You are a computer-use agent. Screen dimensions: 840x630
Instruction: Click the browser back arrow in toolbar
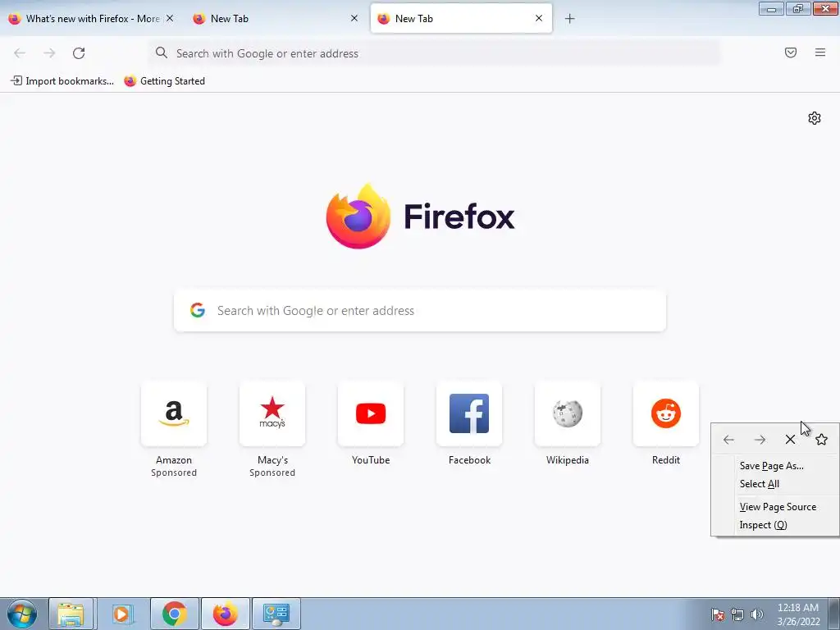20,53
